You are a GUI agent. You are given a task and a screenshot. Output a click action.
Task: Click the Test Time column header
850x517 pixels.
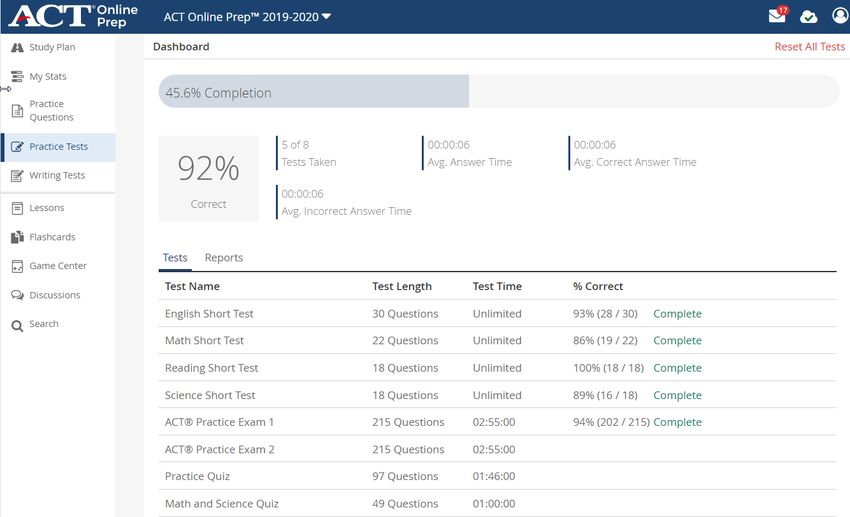click(x=497, y=286)
